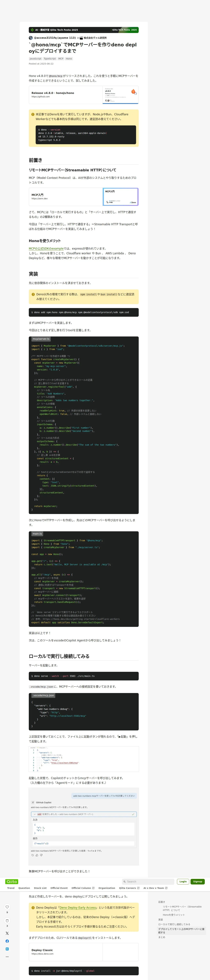Click the stock icon in the left sidebar
Image resolution: width=210 pixels, height=980 pixels.
pos(7,921)
